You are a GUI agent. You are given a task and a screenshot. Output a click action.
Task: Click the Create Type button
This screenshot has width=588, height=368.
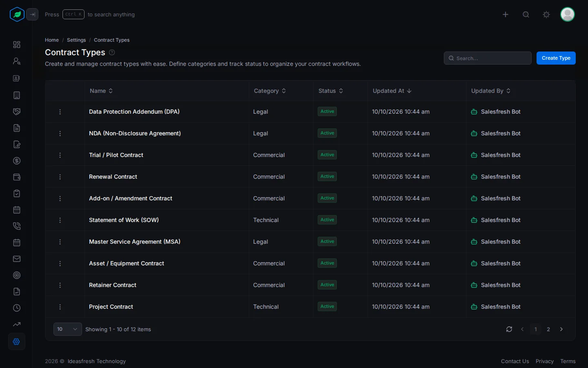pyautogui.click(x=556, y=58)
